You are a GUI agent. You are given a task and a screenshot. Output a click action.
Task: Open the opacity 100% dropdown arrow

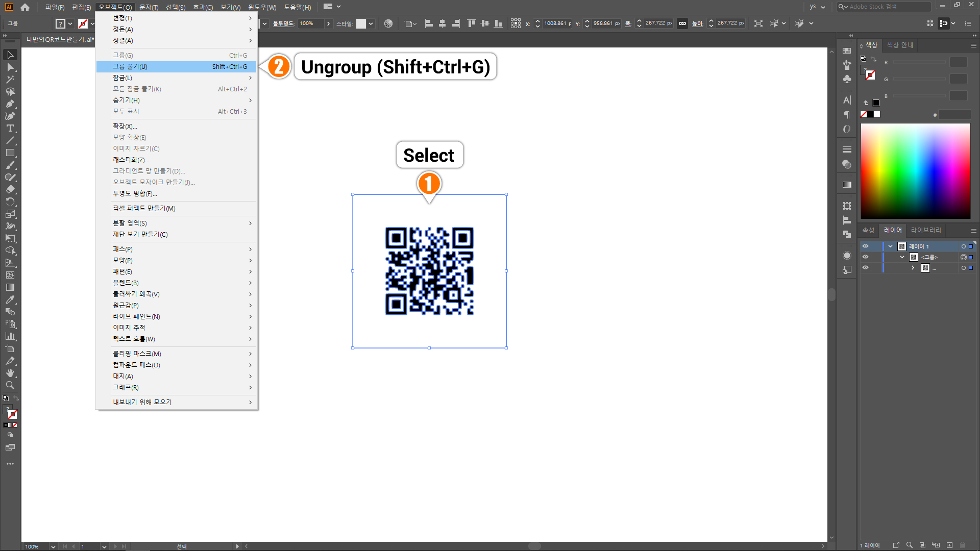coord(328,23)
